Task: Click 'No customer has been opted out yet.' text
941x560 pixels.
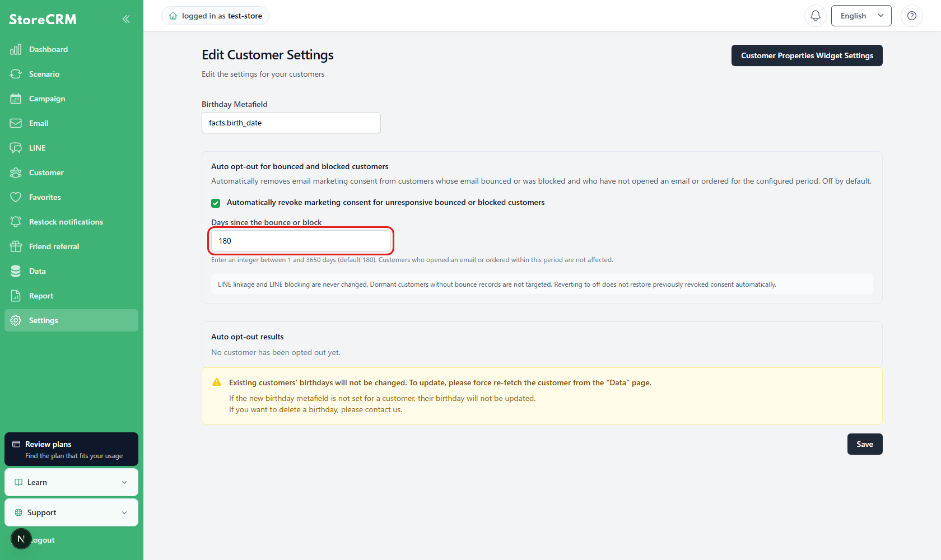Action: tap(276, 352)
